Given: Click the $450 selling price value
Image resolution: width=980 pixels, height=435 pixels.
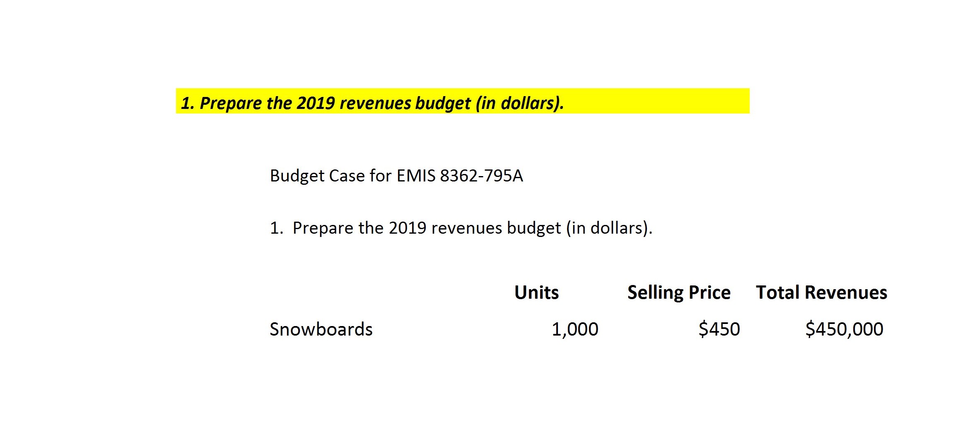Looking at the screenshot, I should (x=719, y=329).
